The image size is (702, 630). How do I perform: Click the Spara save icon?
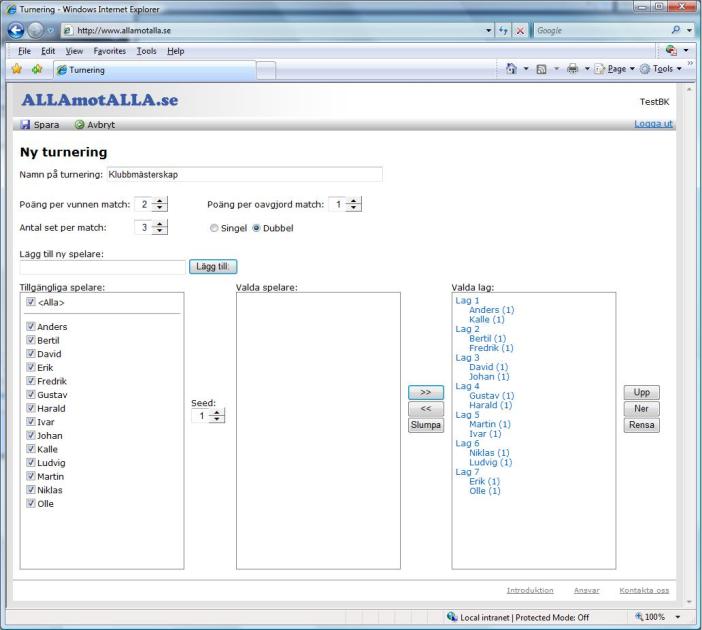[x=26, y=125]
